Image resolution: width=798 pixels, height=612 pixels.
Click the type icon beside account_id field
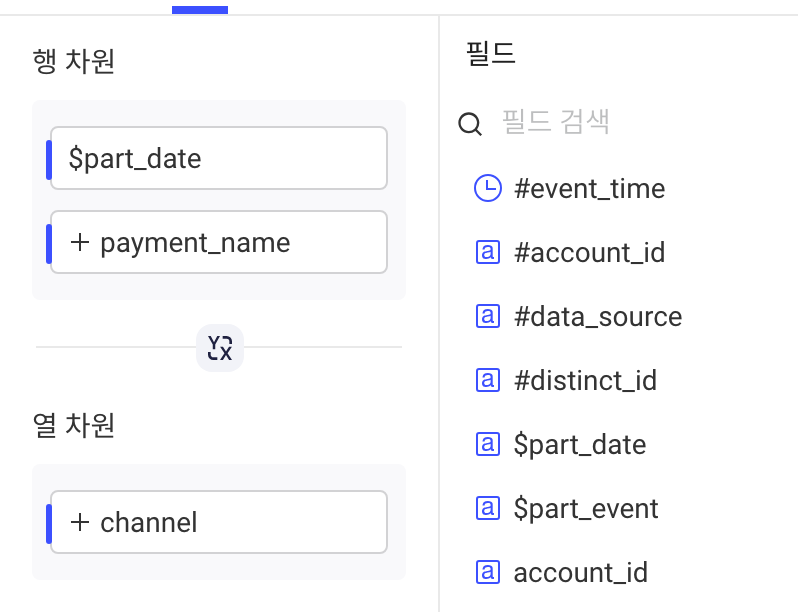(x=488, y=572)
